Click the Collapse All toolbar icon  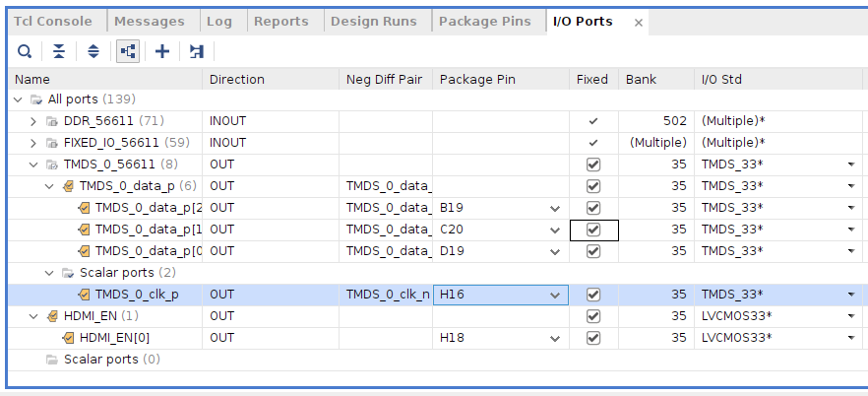pyautogui.click(x=59, y=51)
